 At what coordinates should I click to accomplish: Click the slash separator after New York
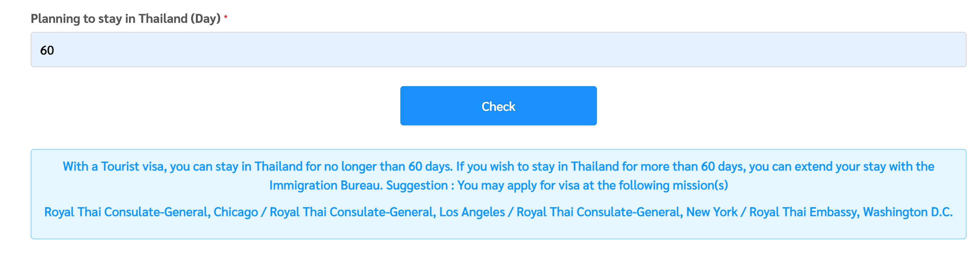pos(743,212)
